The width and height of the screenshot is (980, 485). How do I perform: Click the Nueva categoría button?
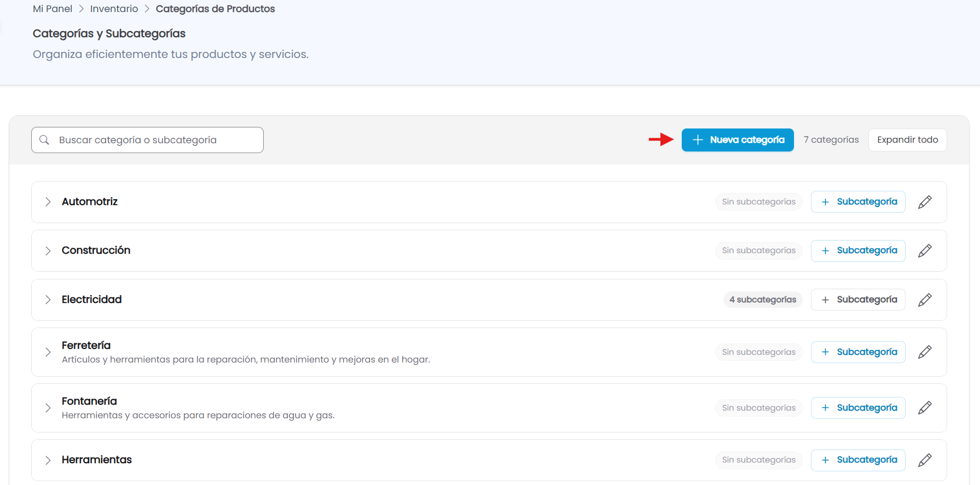pos(738,140)
